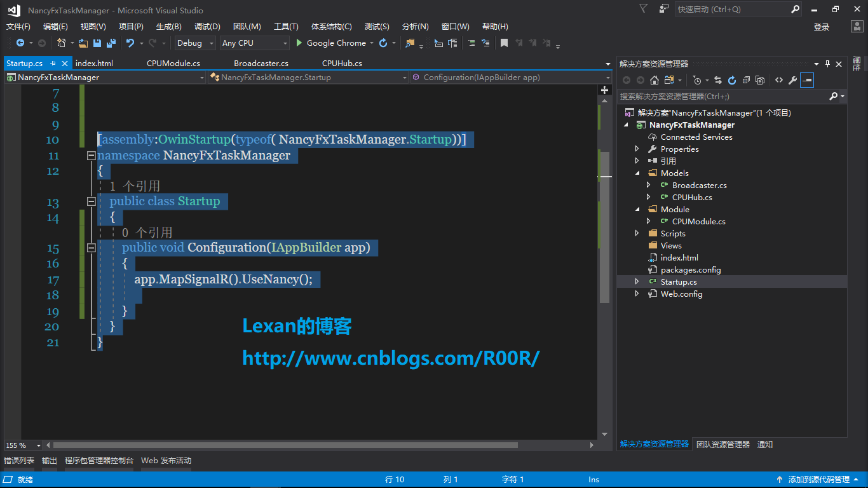Open the 文件(F) menu
Screen dimensions: 868x488
point(18,27)
